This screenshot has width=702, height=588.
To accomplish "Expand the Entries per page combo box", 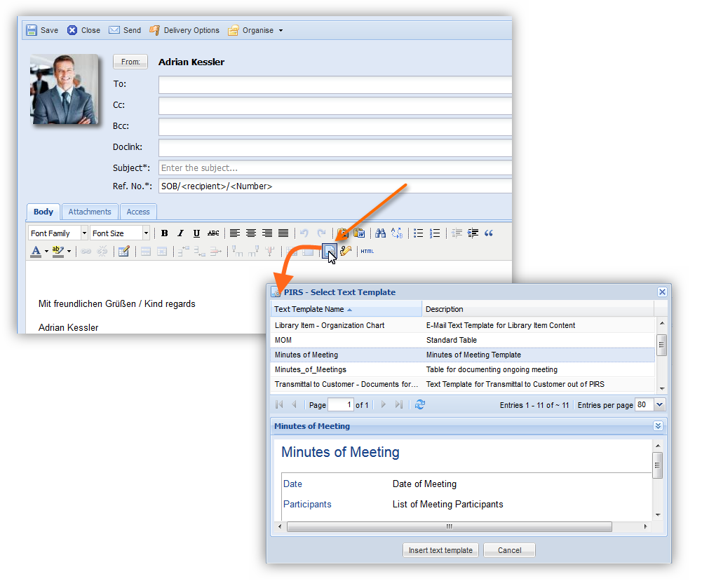I will point(659,404).
